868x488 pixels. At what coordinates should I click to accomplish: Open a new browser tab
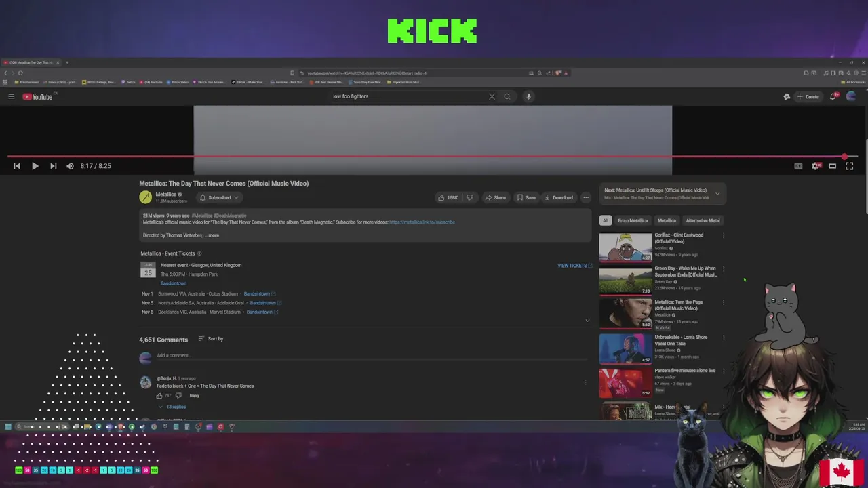pyautogui.click(x=66, y=62)
